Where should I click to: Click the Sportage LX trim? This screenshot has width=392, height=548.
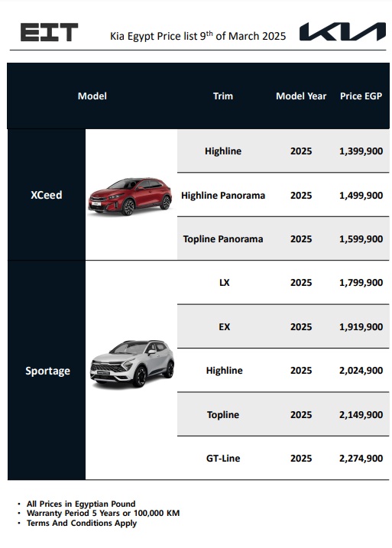[x=225, y=282]
